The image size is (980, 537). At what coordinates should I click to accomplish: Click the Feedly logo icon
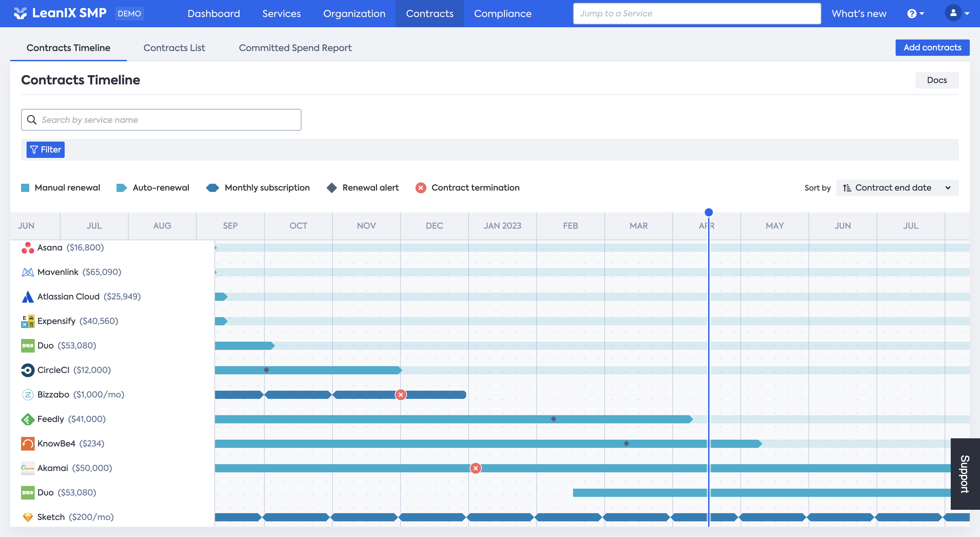(x=27, y=419)
